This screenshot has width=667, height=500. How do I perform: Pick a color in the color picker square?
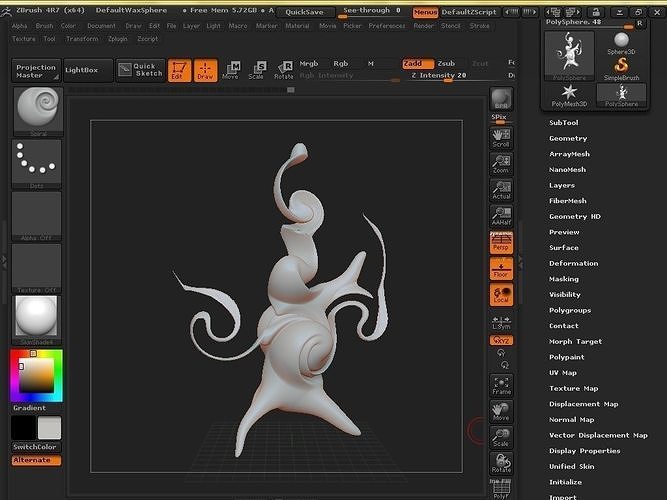pos(37,375)
